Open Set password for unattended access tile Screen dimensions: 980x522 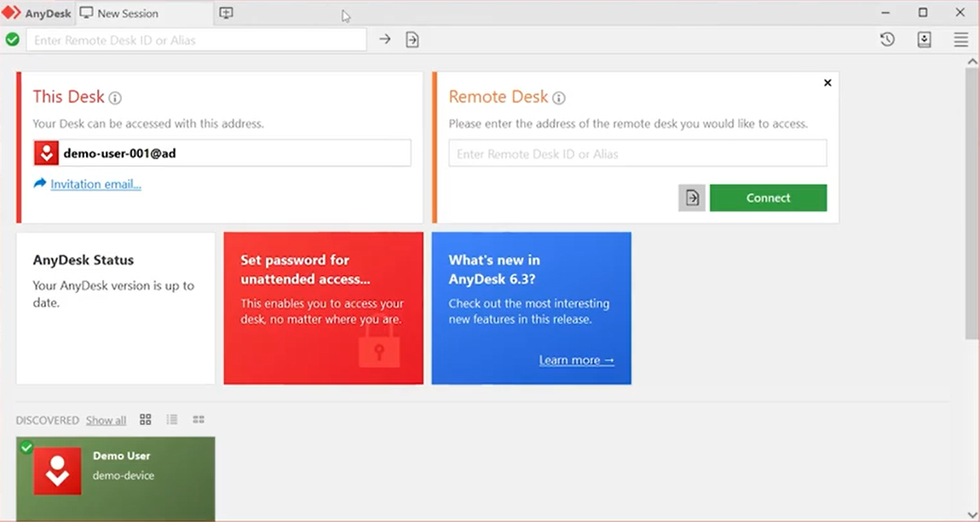click(323, 308)
